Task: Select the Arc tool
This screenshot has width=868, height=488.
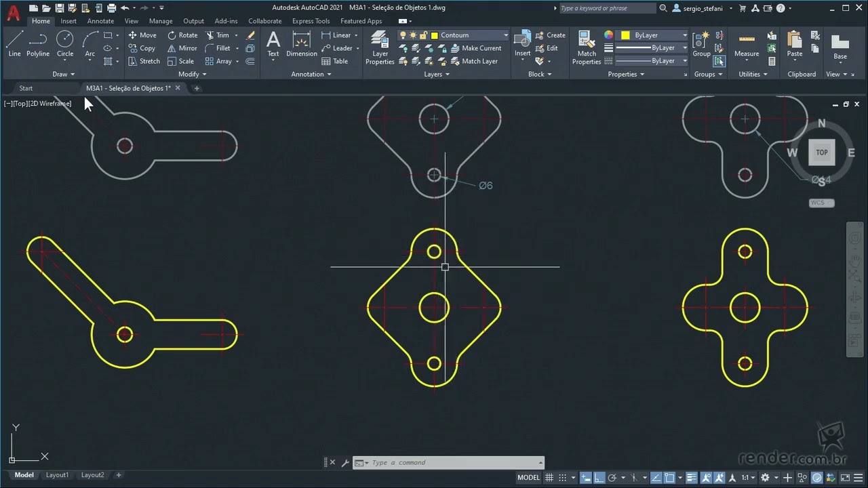Action: click(90, 44)
